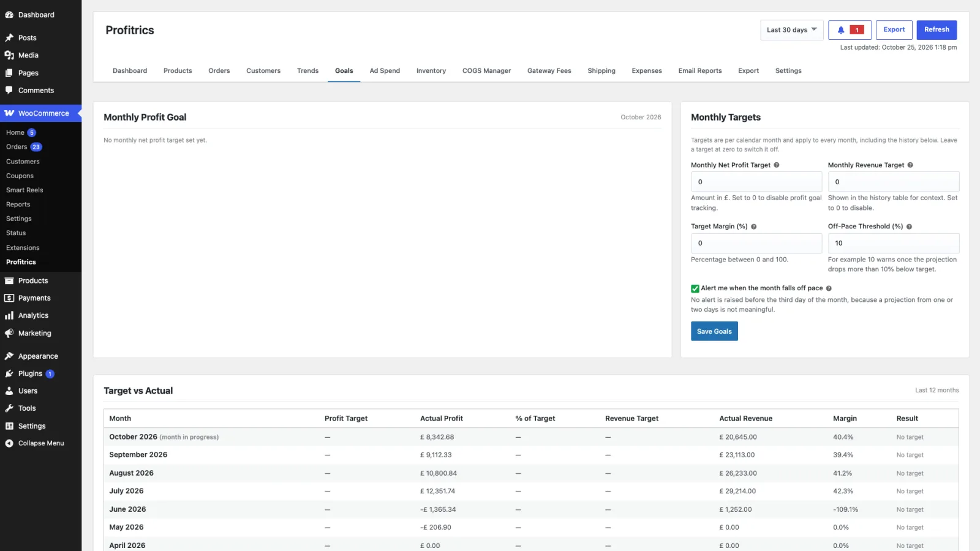The image size is (980, 551).
Task: Click the 'Actual Profit' column header
Action: 442,419
